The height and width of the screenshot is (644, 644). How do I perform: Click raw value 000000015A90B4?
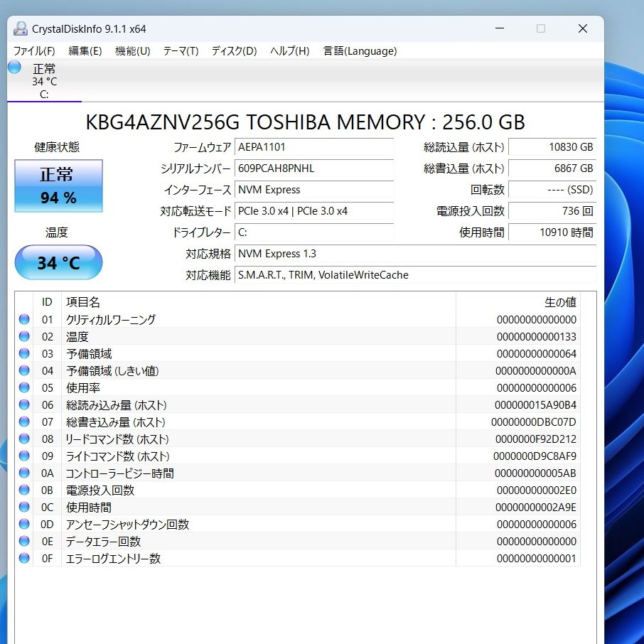tap(535, 405)
